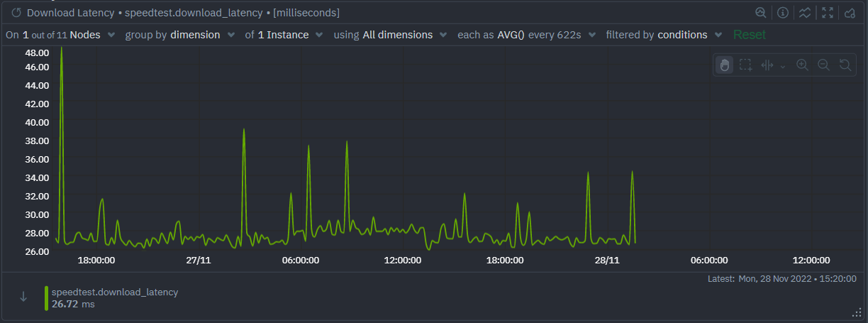Enable the rectangle area select tool
The height and width of the screenshot is (323, 868).
(x=745, y=65)
